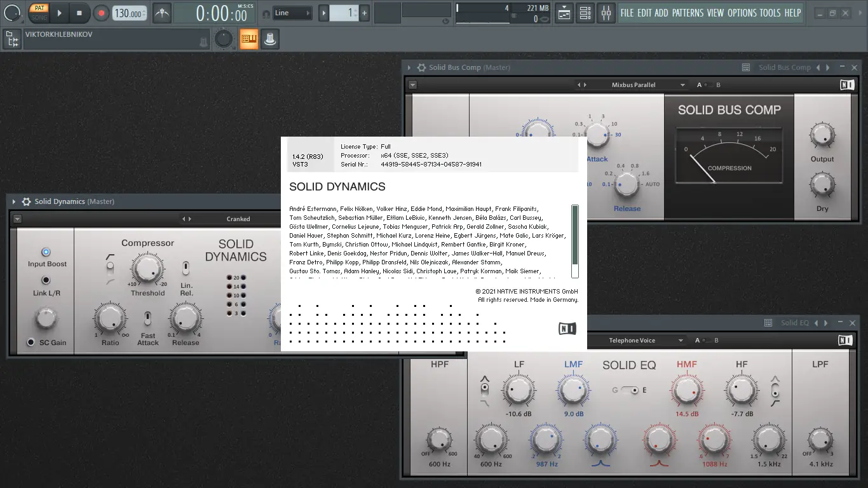Click the Solid Bus Comp Release knob
The height and width of the screenshot is (488, 868).
pyautogui.click(x=626, y=184)
